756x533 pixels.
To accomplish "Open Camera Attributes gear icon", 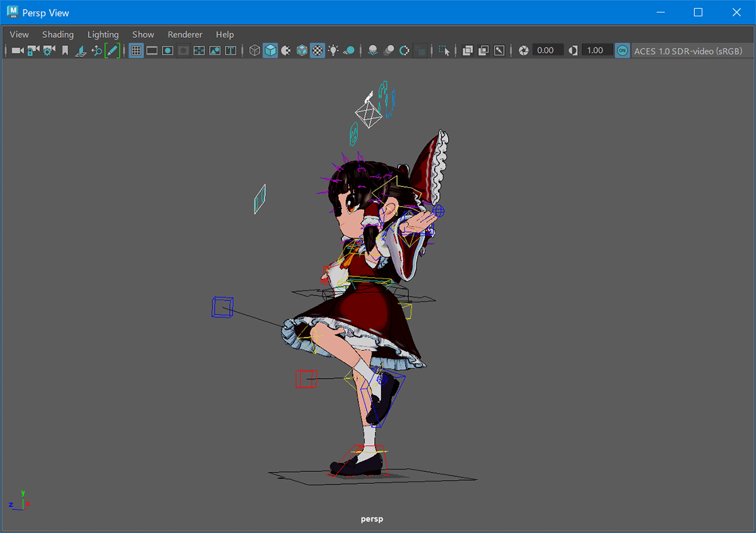I will coord(49,50).
